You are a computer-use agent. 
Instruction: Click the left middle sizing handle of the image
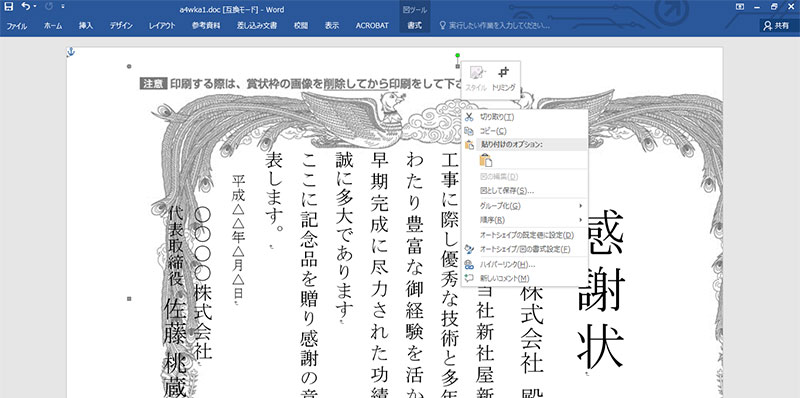pyautogui.click(x=129, y=298)
